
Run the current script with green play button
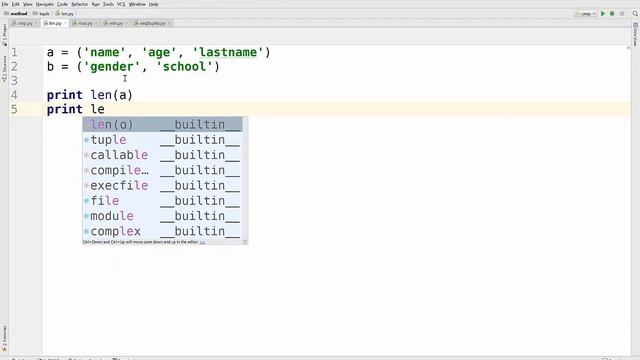point(603,13)
